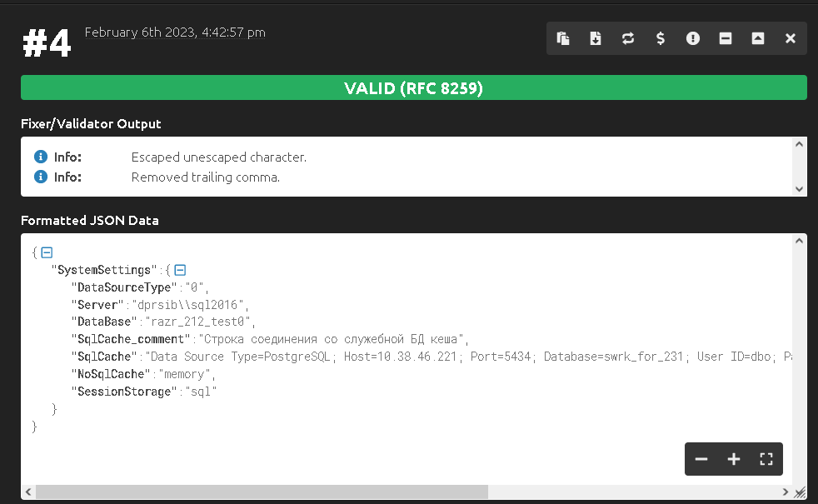This screenshot has height=504, width=818.
Task: Click the validator output scroll down arrow
Action: point(799,189)
